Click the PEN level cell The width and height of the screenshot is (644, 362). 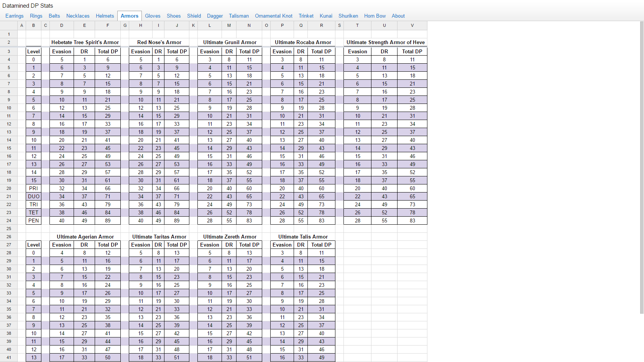coord(34,220)
